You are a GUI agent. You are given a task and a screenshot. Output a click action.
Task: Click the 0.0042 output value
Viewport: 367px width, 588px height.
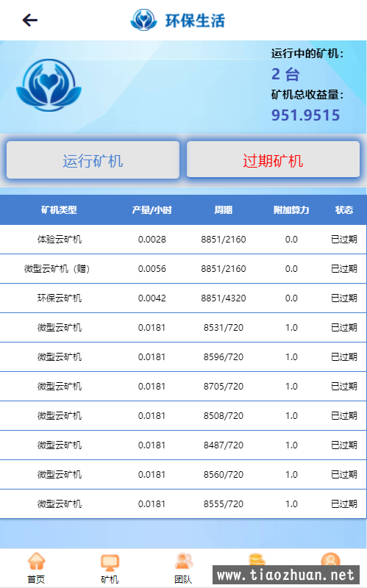152,298
